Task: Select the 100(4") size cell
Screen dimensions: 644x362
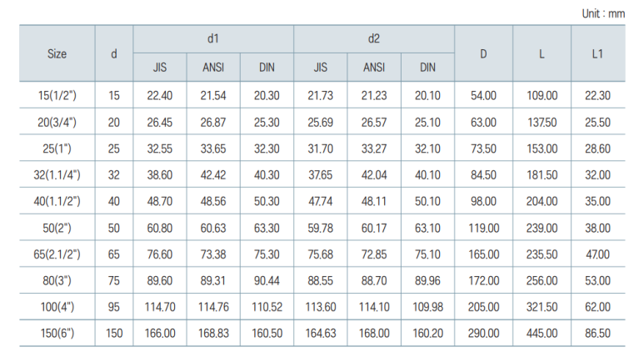Action: 57,307
